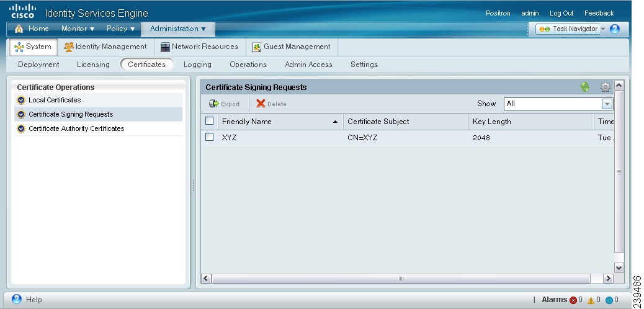The width and height of the screenshot is (644, 309).
Task: Switch to the Guest Management tab
Action: pyautogui.click(x=292, y=47)
